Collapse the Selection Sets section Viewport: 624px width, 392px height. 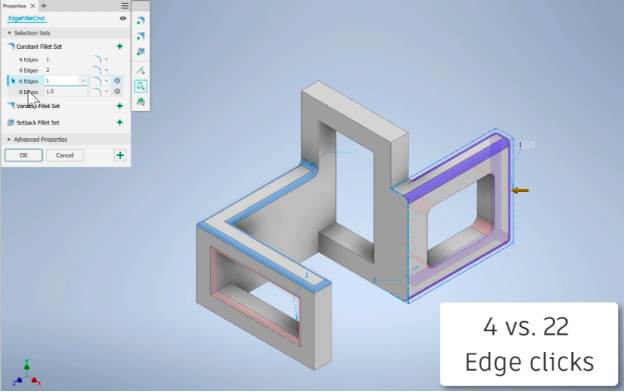9,33
